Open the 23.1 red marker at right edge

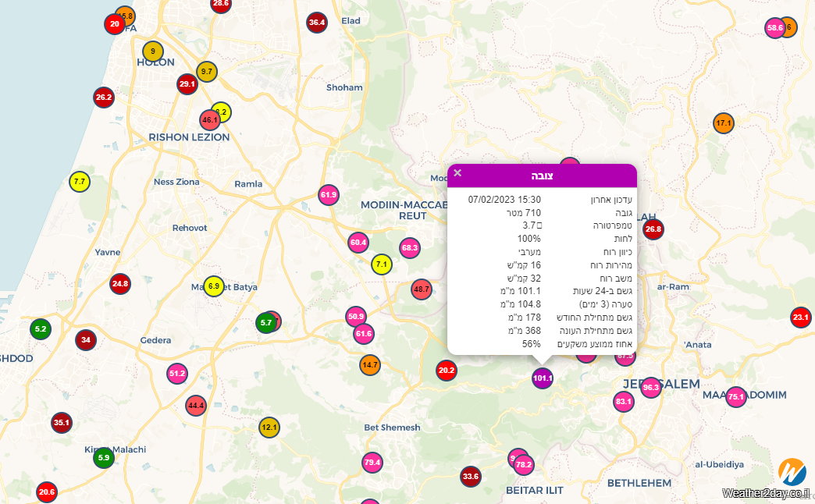coord(801,318)
